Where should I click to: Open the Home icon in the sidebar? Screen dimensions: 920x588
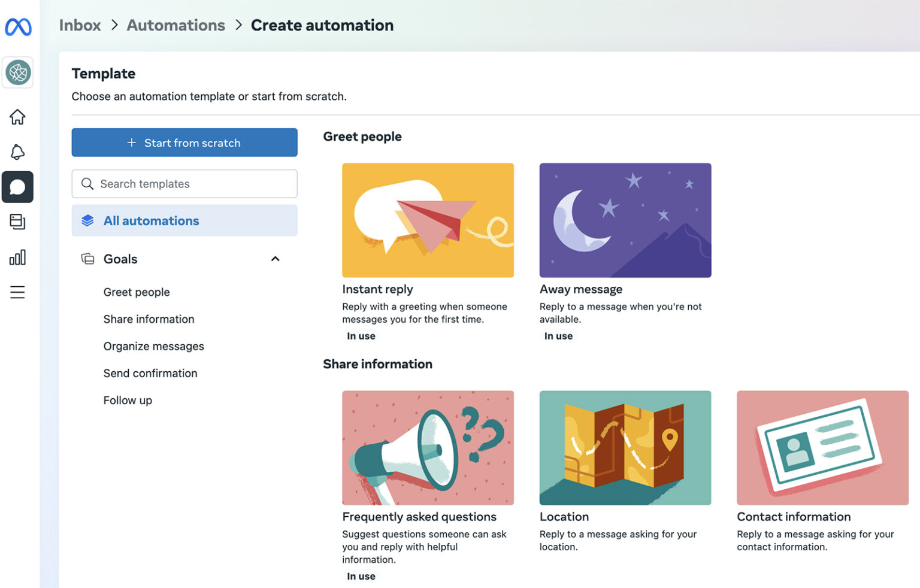click(17, 117)
